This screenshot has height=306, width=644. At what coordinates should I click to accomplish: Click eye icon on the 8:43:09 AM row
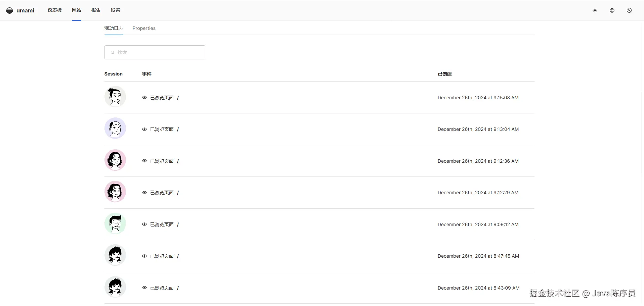coord(144,288)
